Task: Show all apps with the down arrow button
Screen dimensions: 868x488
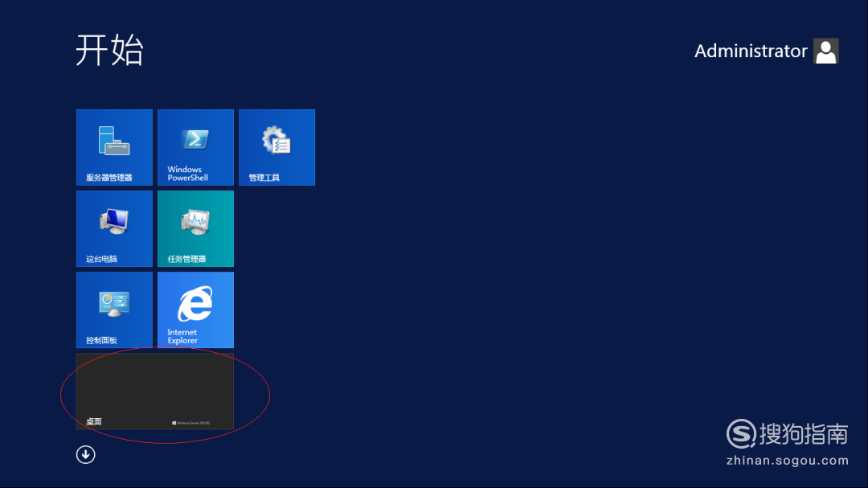Action: point(86,455)
